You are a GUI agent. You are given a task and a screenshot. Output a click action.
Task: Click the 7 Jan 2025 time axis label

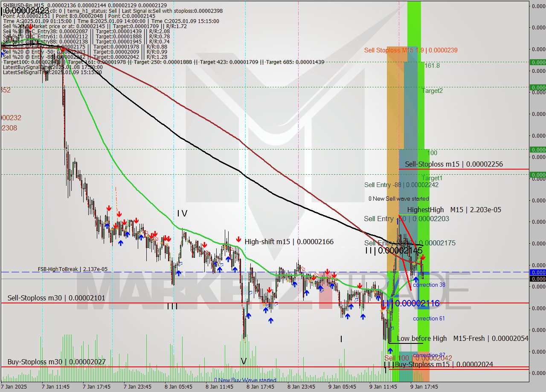pyautogui.click(x=14, y=387)
